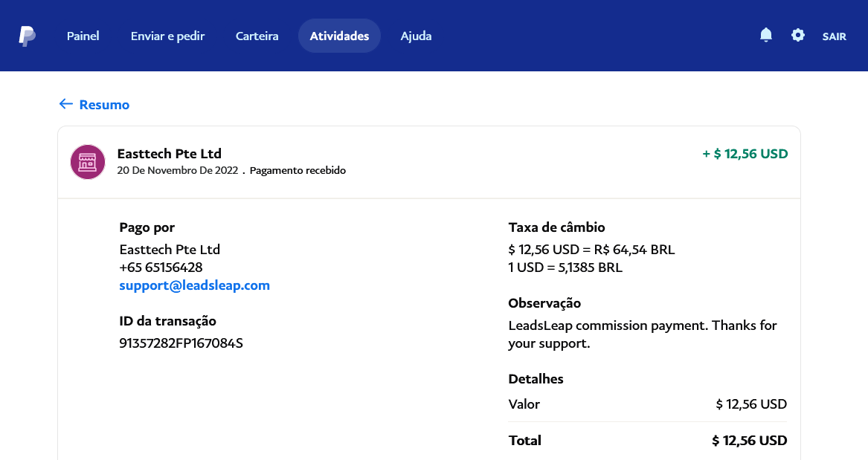Click the header title Easttech Pte Ltd

pyautogui.click(x=170, y=154)
